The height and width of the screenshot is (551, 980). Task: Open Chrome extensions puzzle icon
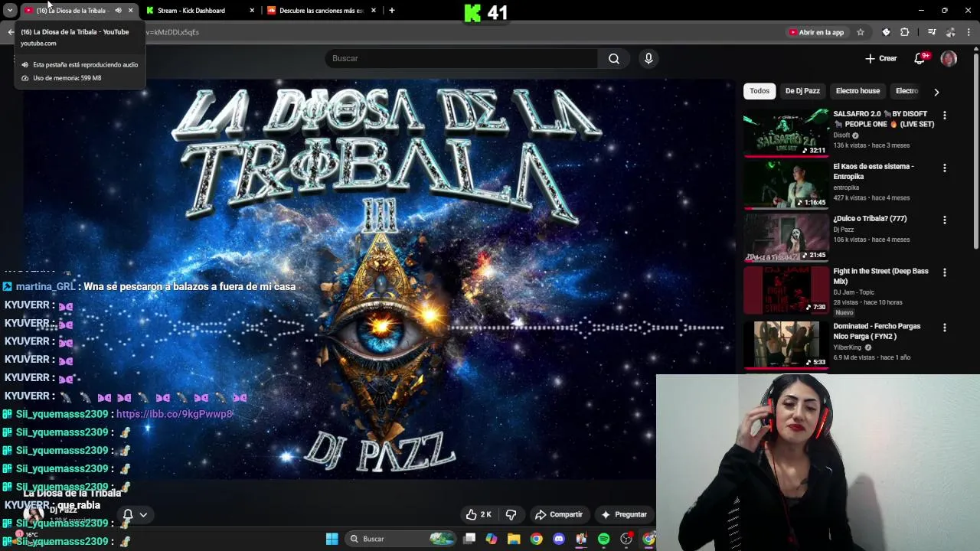tap(905, 32)
